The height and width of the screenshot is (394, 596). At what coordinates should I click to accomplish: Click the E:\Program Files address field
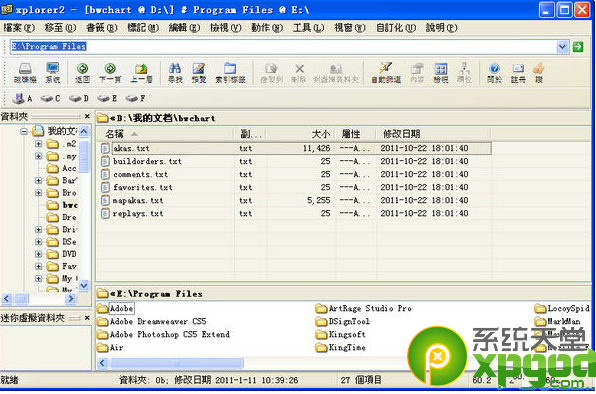click(283, 47)
